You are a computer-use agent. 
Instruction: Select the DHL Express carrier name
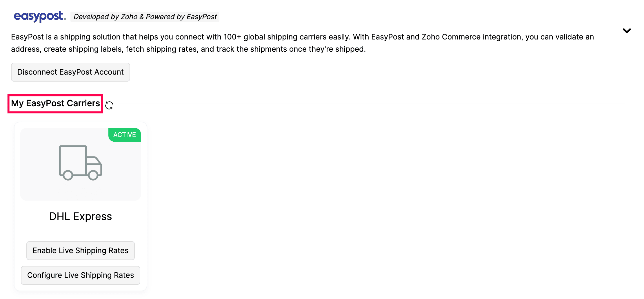tap(81, 217)
